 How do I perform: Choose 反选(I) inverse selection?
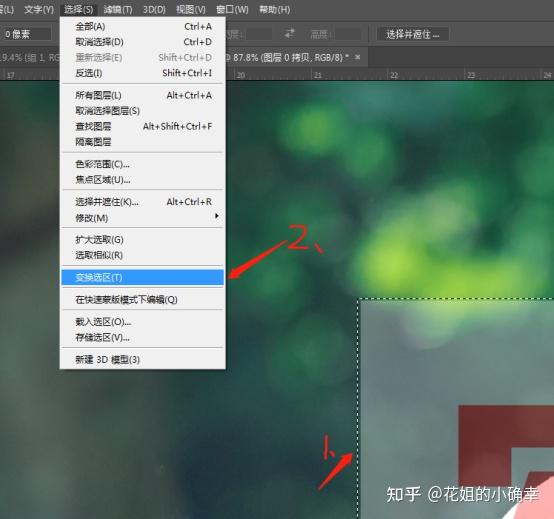click(143, 73)
